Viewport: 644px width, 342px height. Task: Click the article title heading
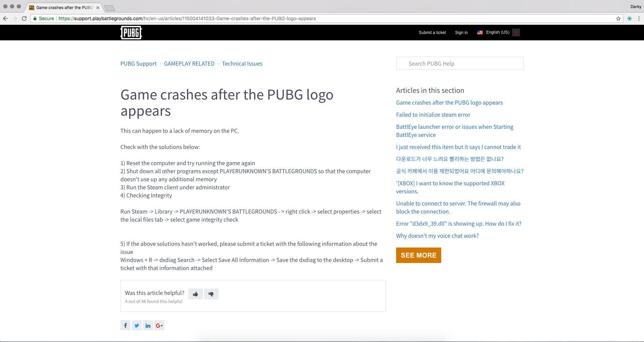click(x=227, y=103)
